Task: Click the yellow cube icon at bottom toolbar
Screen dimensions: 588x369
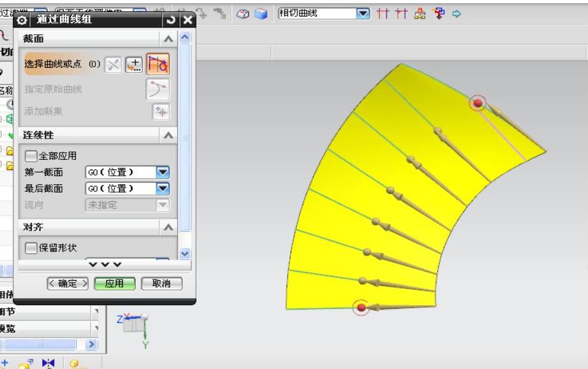Action: click(74, 364)
